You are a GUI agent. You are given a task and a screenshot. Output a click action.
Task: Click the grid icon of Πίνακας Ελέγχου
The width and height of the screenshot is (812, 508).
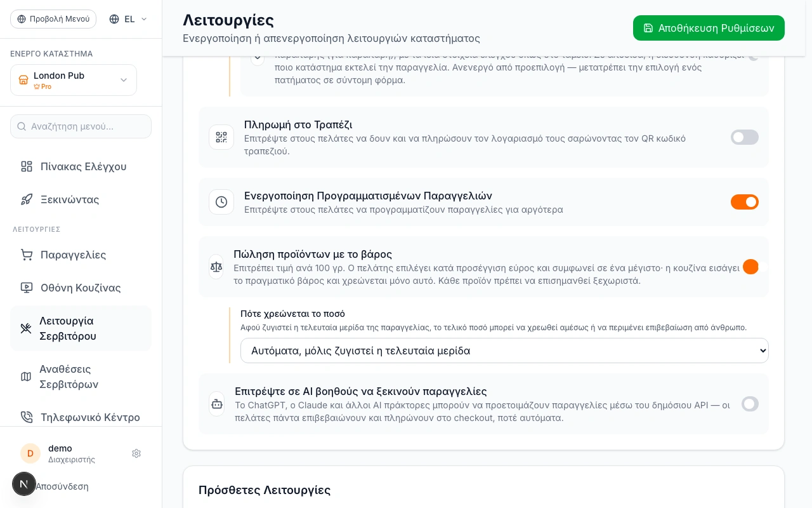click(27, 166)
